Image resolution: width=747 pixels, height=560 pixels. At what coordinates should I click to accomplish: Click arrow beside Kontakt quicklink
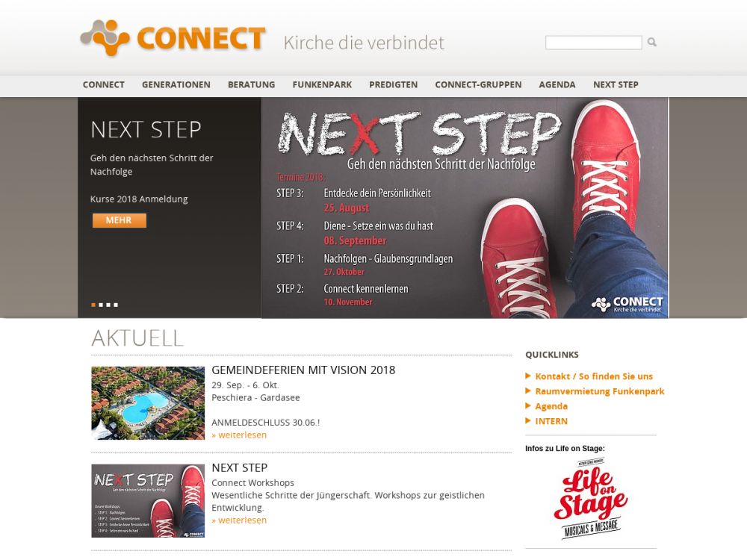pos(528,376)
